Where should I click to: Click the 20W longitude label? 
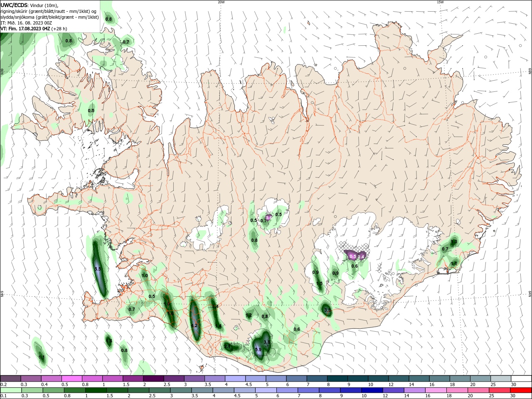pyautogui.click(x=221, y=2)
